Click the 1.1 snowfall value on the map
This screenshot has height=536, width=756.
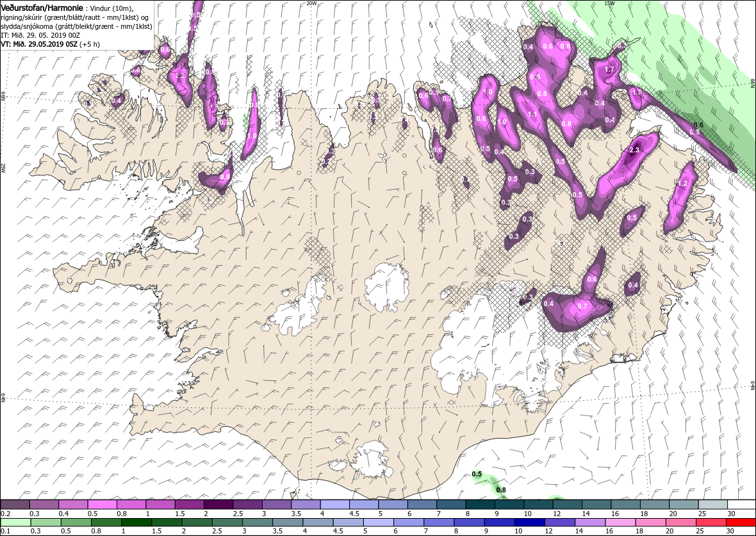[532, 115]
